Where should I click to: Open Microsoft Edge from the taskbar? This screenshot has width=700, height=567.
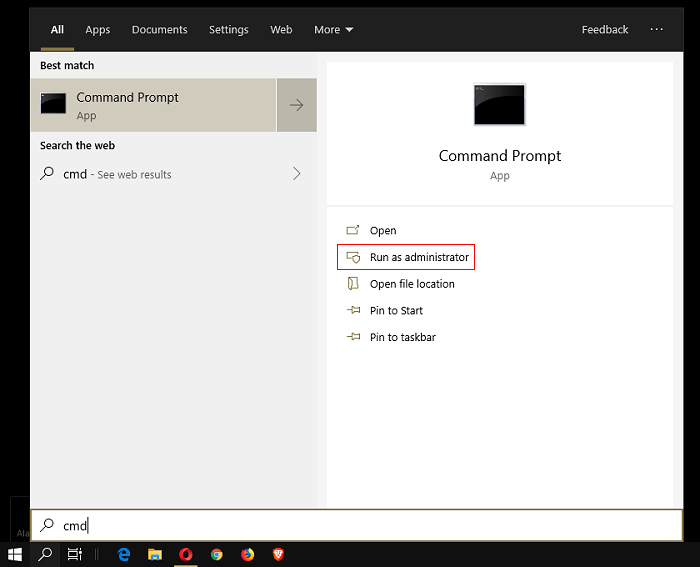125,554
